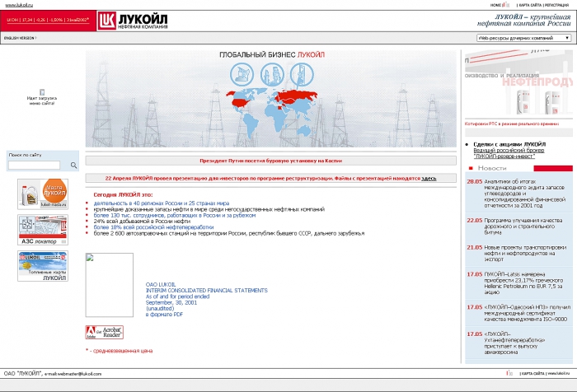Screen dimensions: 577x392
Task: Click the menu loading icon in left sidebar
Action: pos(42,92)
